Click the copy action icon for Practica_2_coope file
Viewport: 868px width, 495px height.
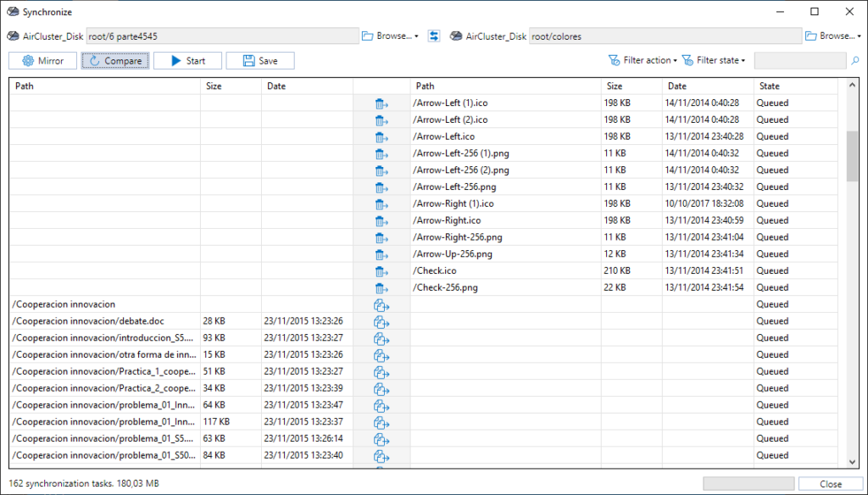pos(381,389)
